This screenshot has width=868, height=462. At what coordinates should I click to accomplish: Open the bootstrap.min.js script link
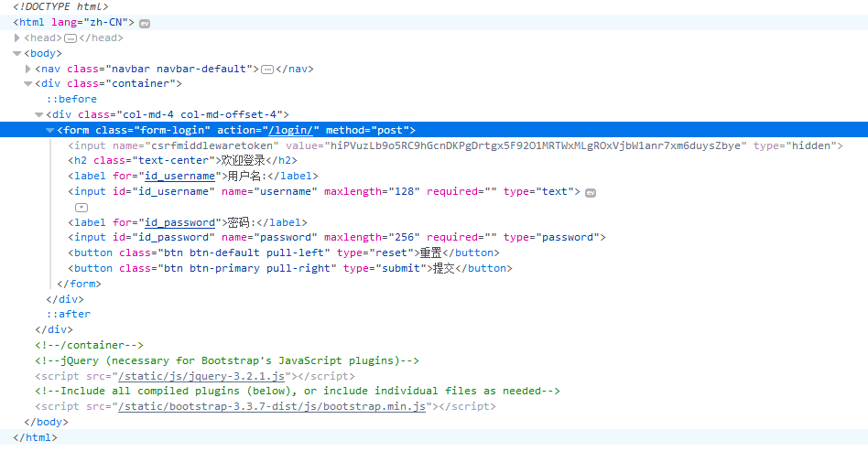click(x=273, y=407)
